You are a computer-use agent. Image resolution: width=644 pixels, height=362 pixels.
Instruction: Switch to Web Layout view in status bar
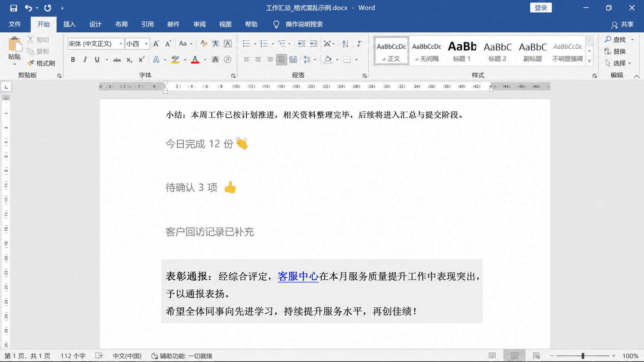(536, 356)
